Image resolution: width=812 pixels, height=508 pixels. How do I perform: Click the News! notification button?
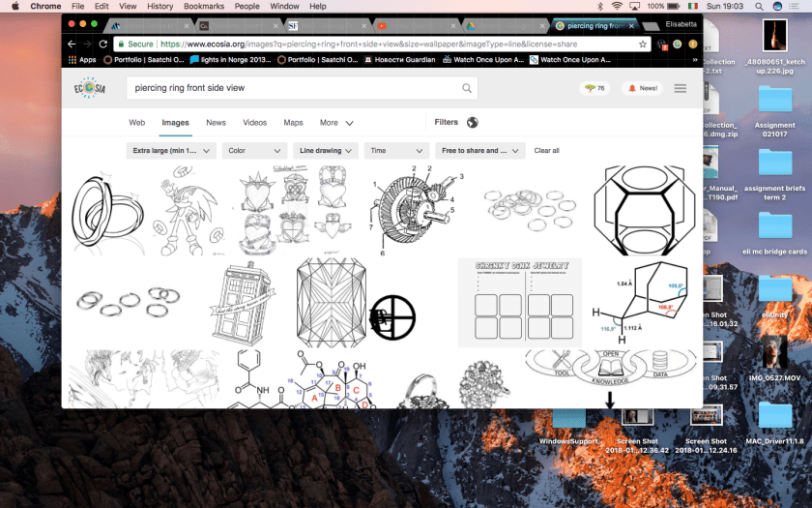coord(643,88)
